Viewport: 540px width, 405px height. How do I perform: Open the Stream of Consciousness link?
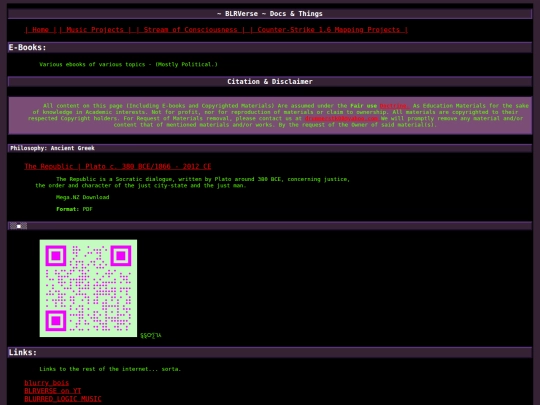coord(190,30)
